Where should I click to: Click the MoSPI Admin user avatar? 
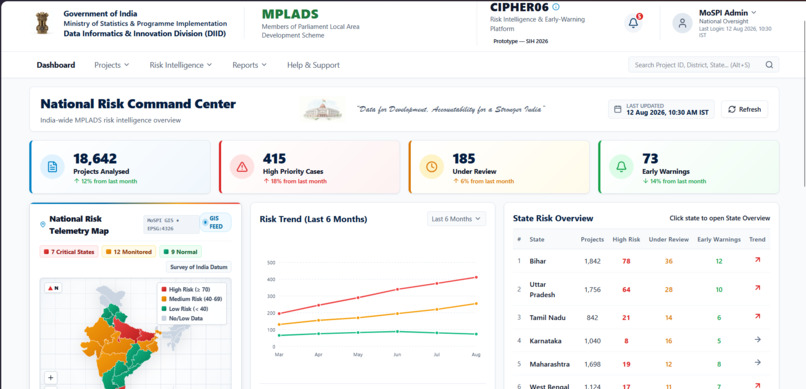[682, 23]
